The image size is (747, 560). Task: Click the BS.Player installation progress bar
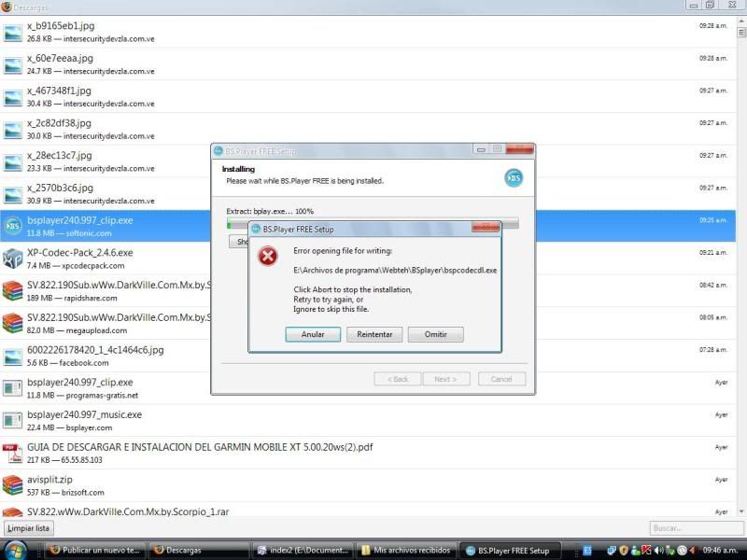(373, 222)
